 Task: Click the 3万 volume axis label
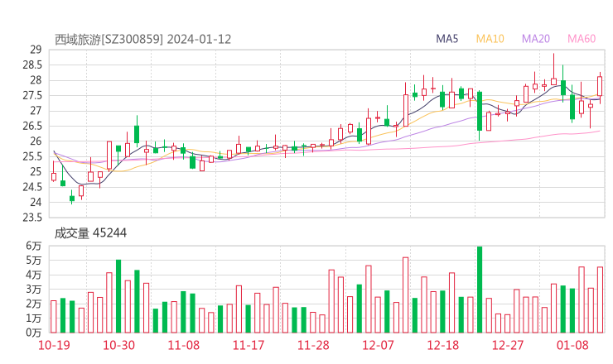pos(34,290)
